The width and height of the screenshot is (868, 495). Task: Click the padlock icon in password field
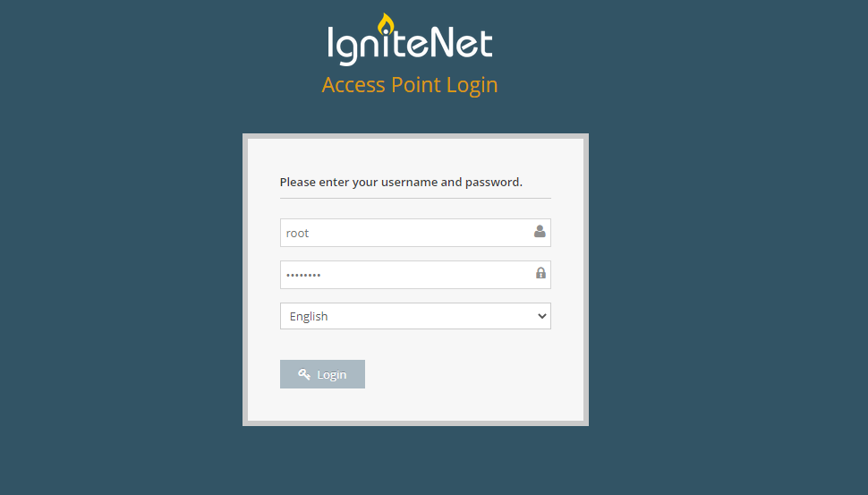[x=540, y=273]
